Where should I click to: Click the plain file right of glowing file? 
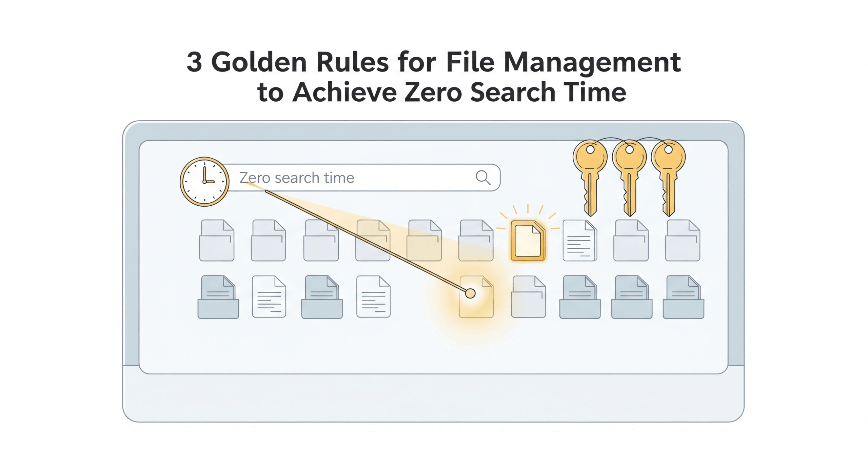(x=528, y=297)
